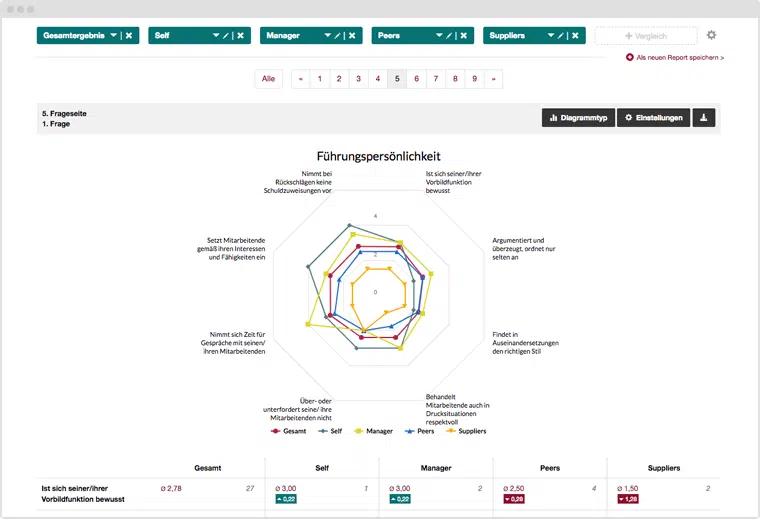
Task: Toggle Gesamt series in chart legend
Action: tap(289, 431)
